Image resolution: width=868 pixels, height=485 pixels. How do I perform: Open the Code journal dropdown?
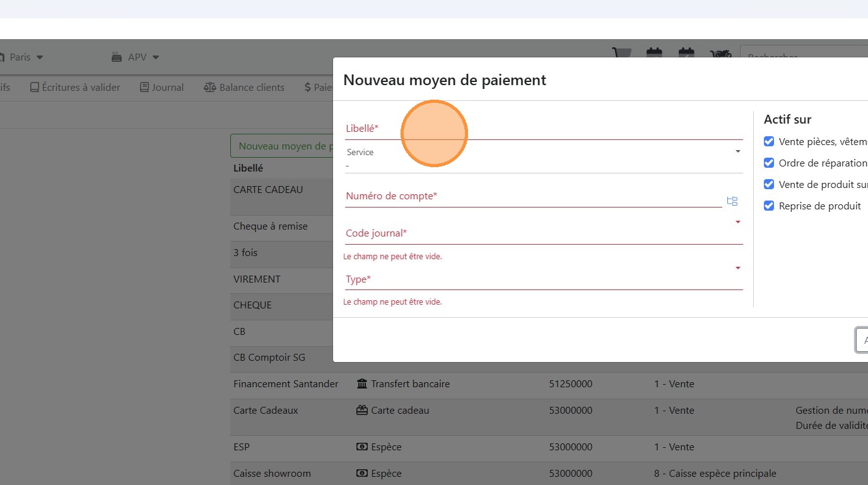737,222
